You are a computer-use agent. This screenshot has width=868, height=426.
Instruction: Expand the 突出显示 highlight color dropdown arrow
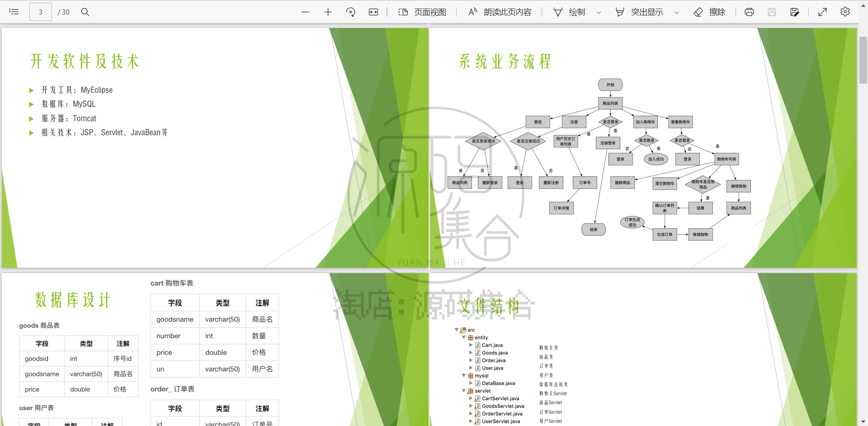tap(677, 12)
